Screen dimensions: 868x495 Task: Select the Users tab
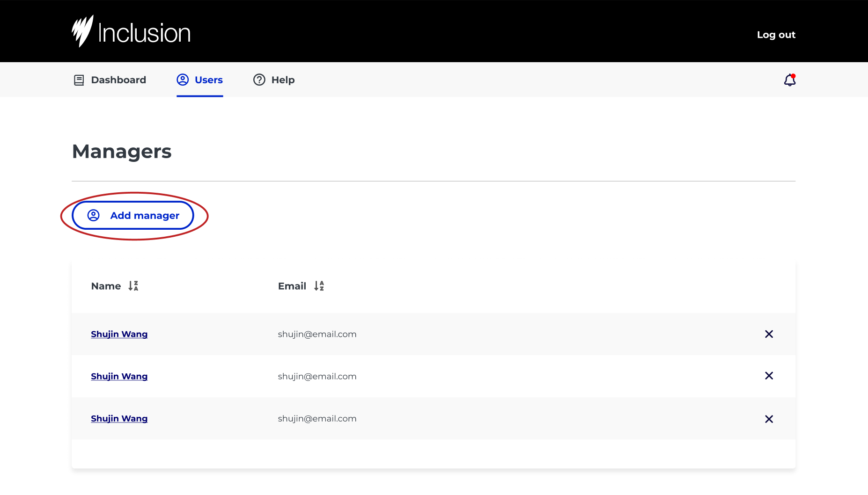coord(200,80)
